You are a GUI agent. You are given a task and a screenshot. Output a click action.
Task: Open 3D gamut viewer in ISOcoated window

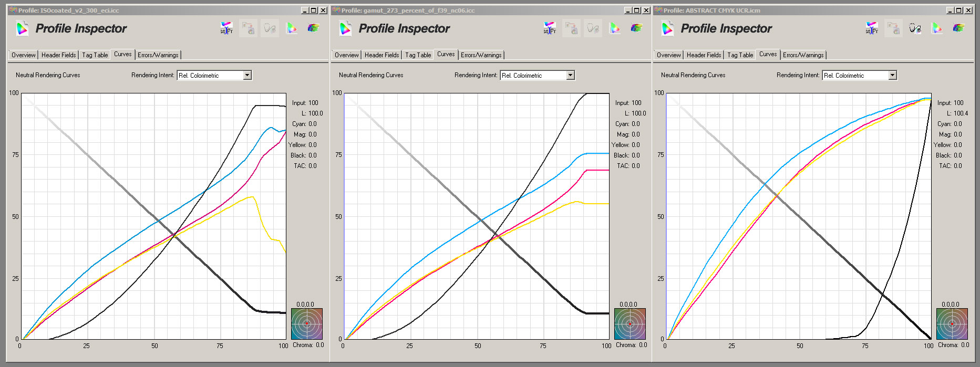point(314,28)
